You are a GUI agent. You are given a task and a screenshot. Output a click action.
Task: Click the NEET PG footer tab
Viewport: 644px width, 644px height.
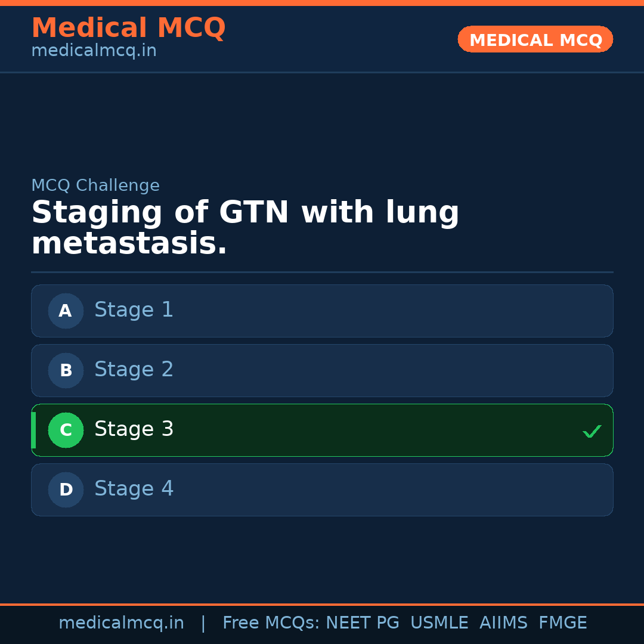pos(362,623)
